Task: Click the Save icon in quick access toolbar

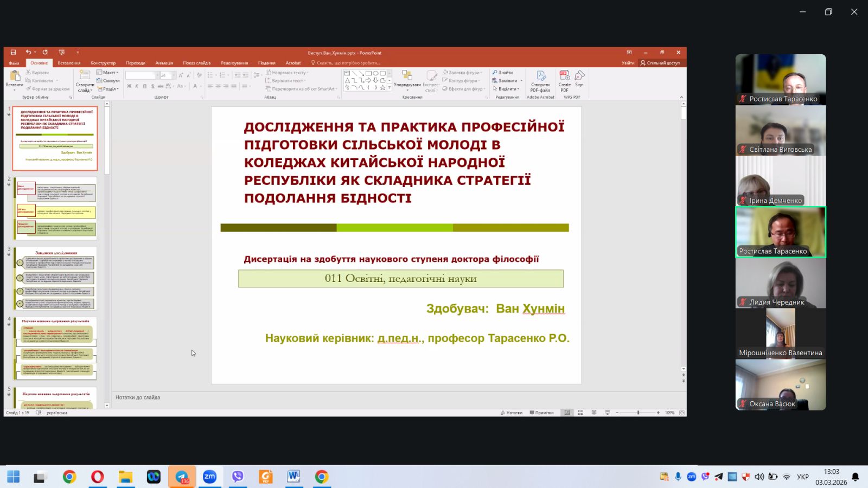Action: (x=13, y=53)
